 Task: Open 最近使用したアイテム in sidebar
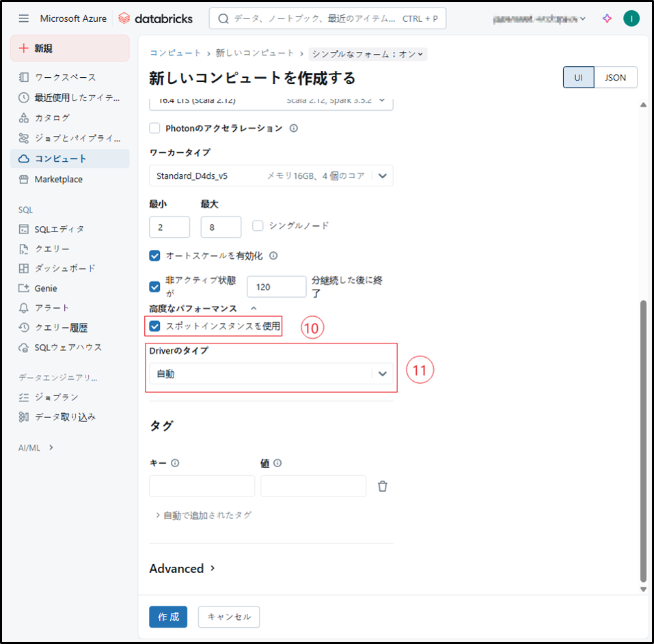click(x=70, y=98)
